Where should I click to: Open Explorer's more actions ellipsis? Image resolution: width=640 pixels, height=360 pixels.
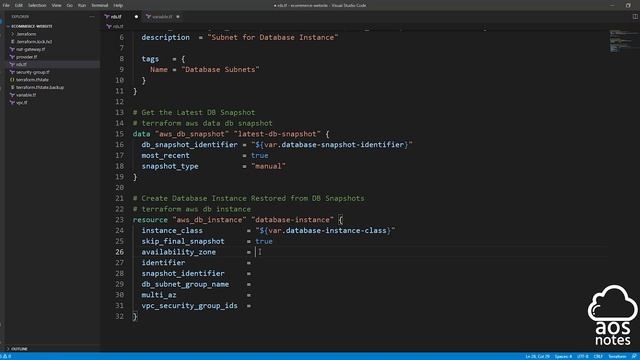[x=92, y=17]
